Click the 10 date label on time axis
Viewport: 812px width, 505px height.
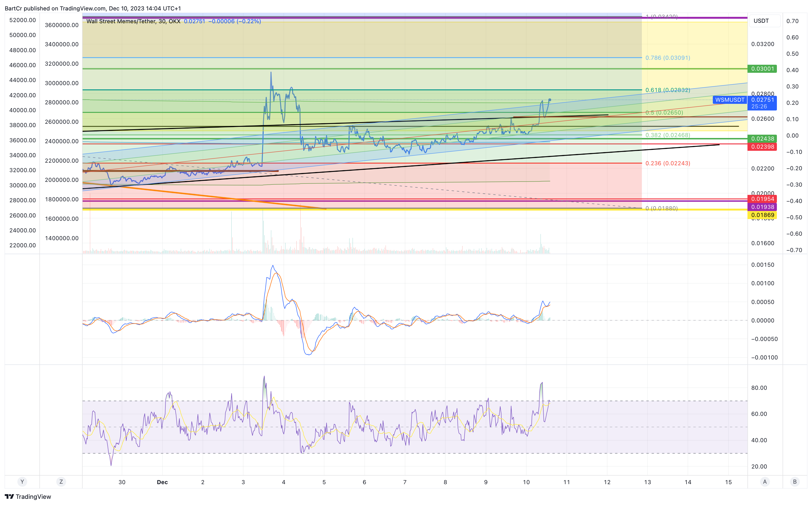pos(526,482)
